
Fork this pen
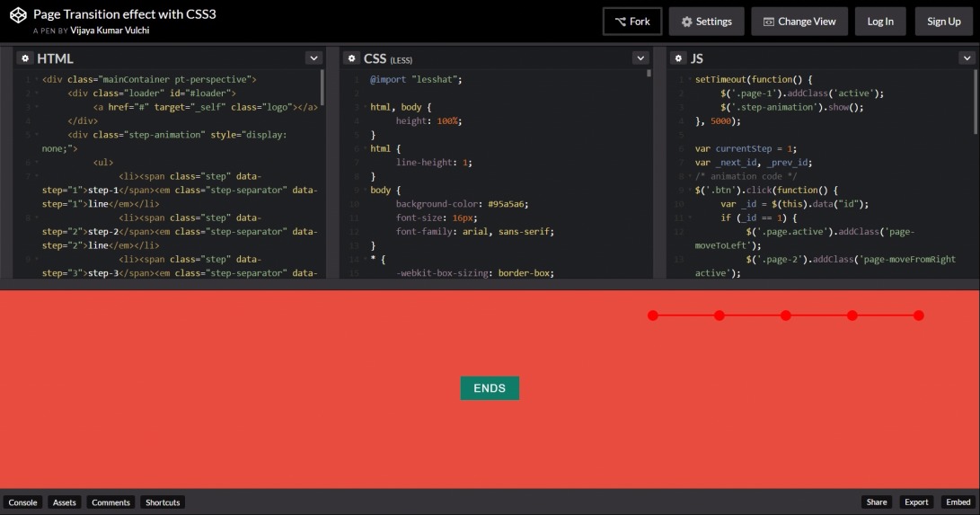(x=632, y=22)
